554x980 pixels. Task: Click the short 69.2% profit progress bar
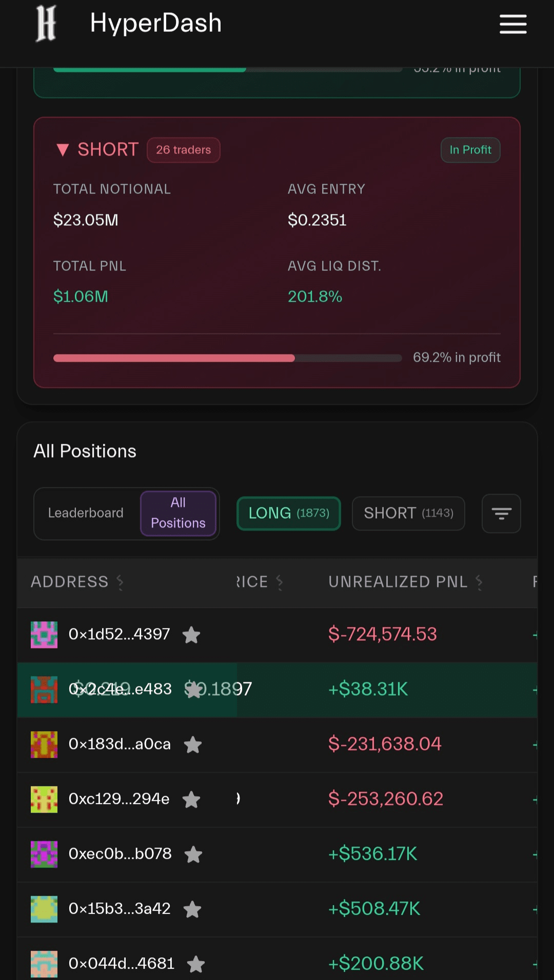[x=227, y=358]
